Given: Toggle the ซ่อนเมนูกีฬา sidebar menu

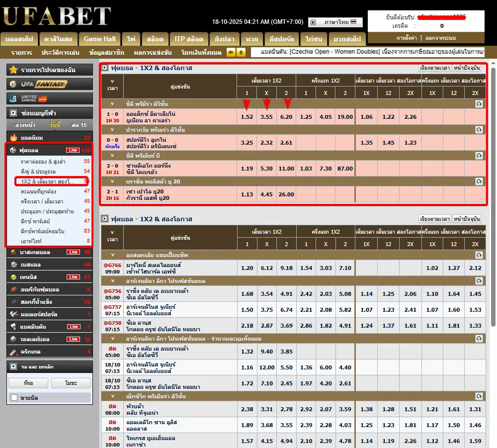Looking at the screenshot, I should click(13, 113).
